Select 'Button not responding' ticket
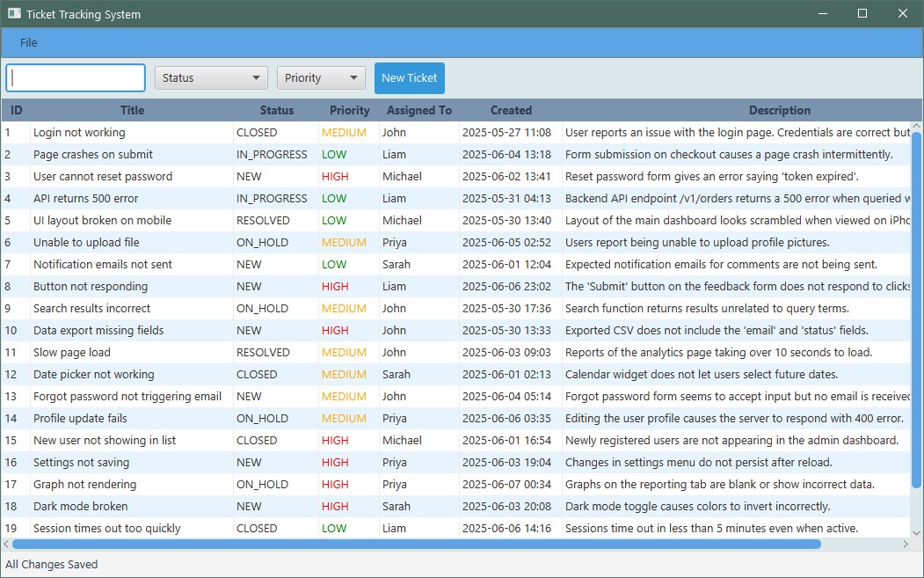The width and height of the screenshot is (924, 578). [x=91, y=287]
